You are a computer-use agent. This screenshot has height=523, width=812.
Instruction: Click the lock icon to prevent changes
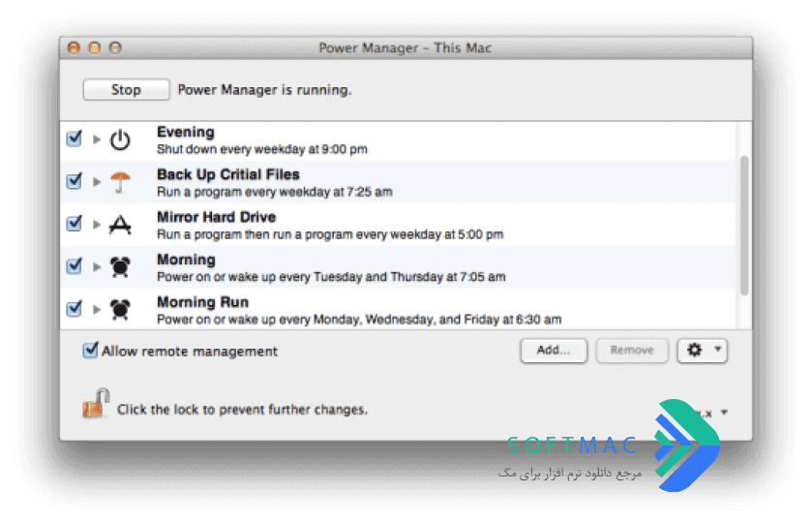point(96,403)
